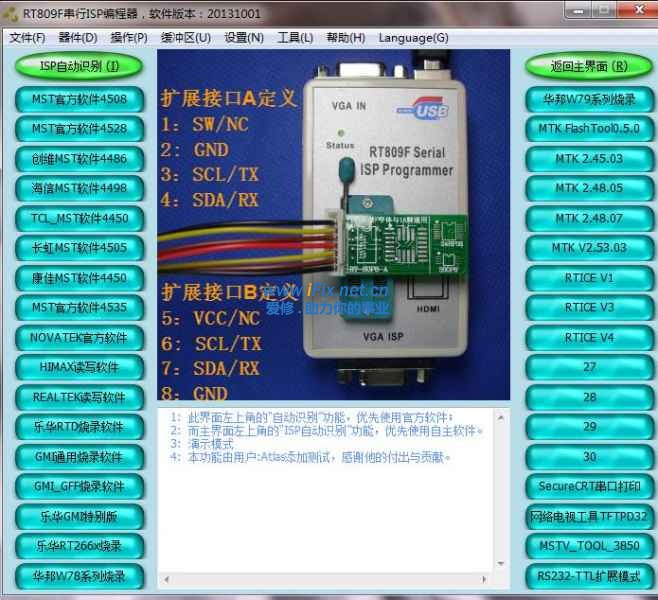Click the button labeled 27
658x600 pixels.
click(589, 368)
